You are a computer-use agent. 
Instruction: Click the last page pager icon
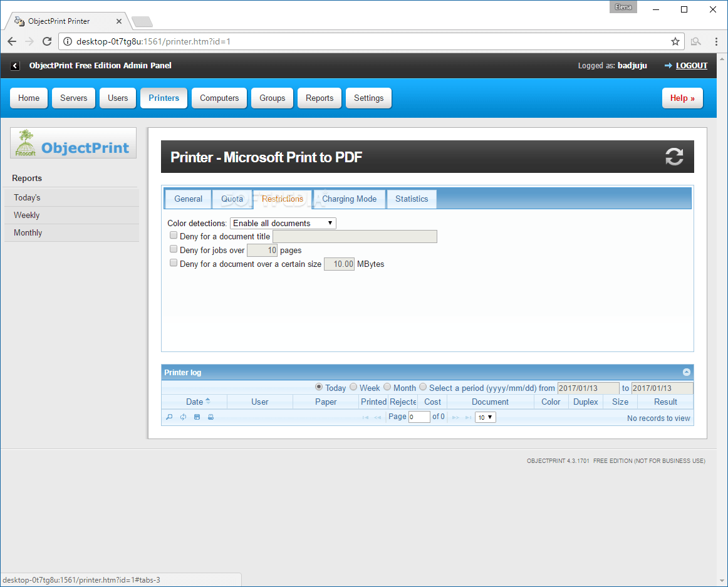coord(468,417)
